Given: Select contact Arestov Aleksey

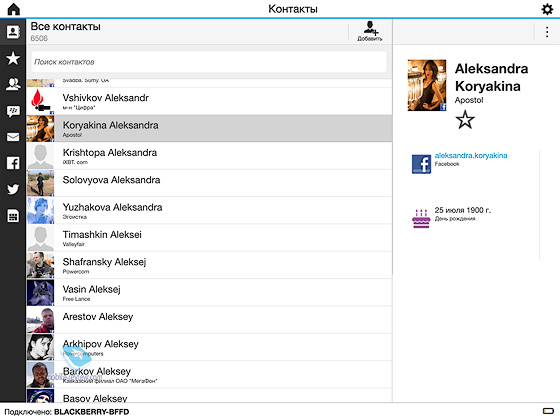Looking at the screenshot, I should tap(209, 320).
